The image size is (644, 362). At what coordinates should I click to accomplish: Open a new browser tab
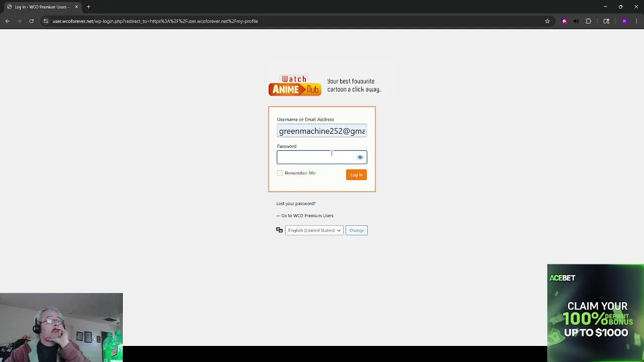pyautogui.click(x=88, y=7)
